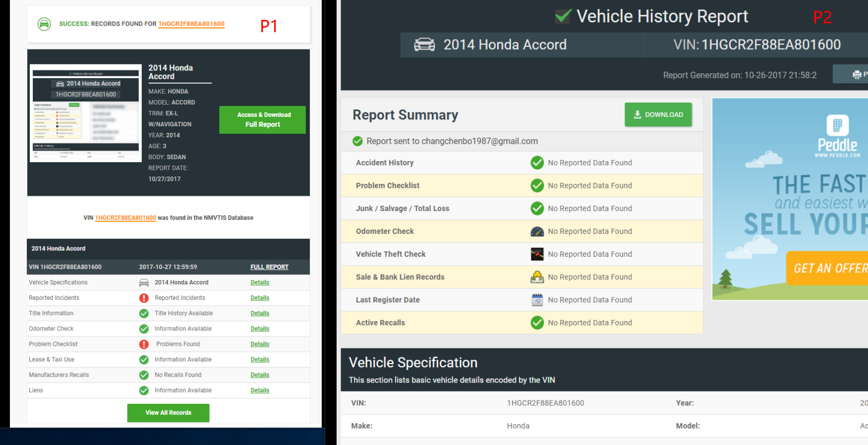Image resolution: width=868 pixels, height=445 pixels.
Task: Select the Last Register Date label
Action: pyautogui.click(x=388, y=300)
